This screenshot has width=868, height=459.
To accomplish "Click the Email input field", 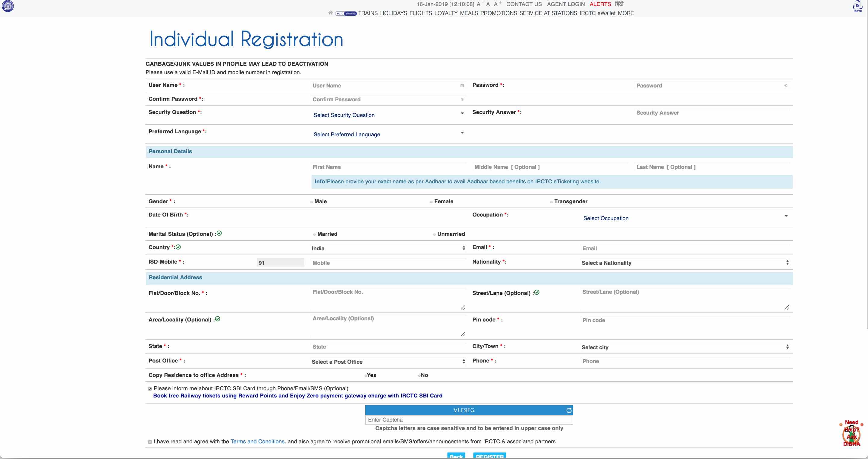I will tap(685, 248).
